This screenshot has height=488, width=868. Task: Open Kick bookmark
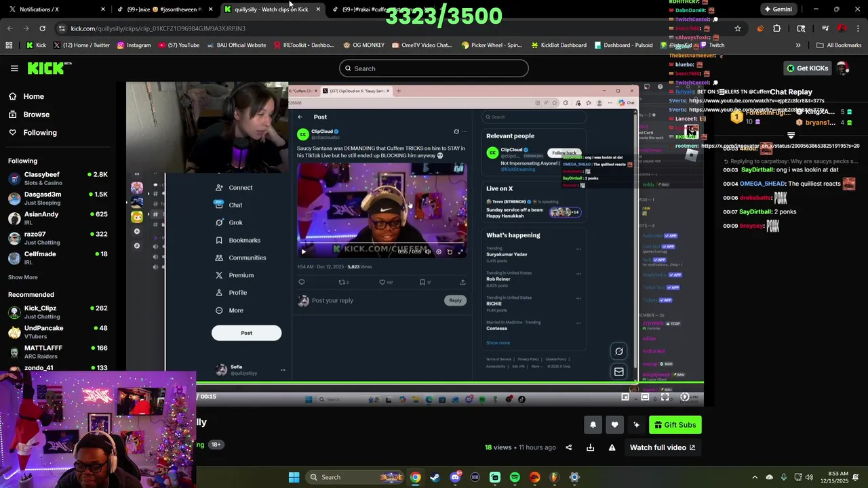click(x=36, y=45)
